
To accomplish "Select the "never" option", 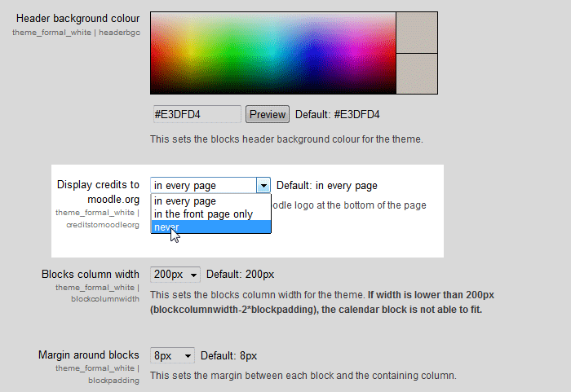I will 166,227.
